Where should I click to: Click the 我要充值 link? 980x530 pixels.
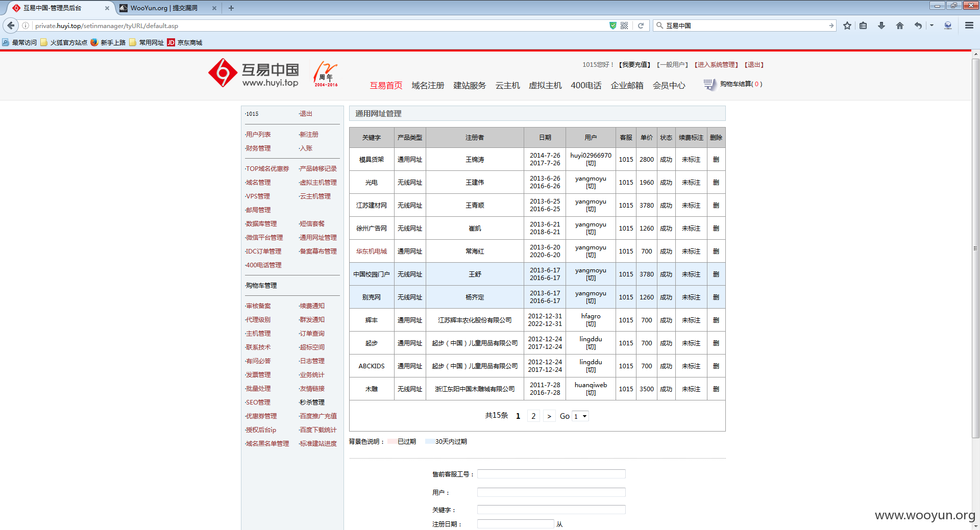tap(634, 65)
